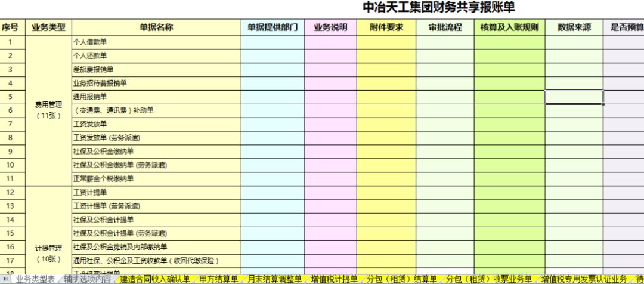The width and height of the screenshot is (644, 284).
Task: Switch to the 业务类型表 sheet tab
Action: click(35, 279)
